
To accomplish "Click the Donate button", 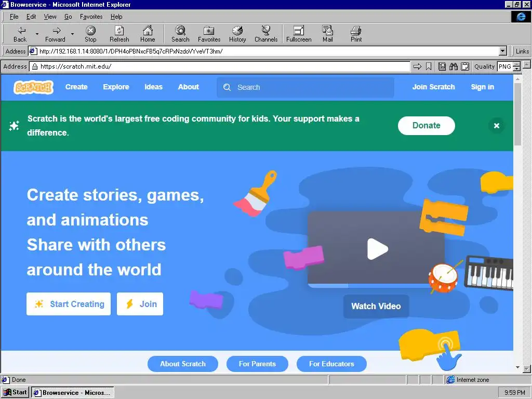I will click(x=427, y=126).
